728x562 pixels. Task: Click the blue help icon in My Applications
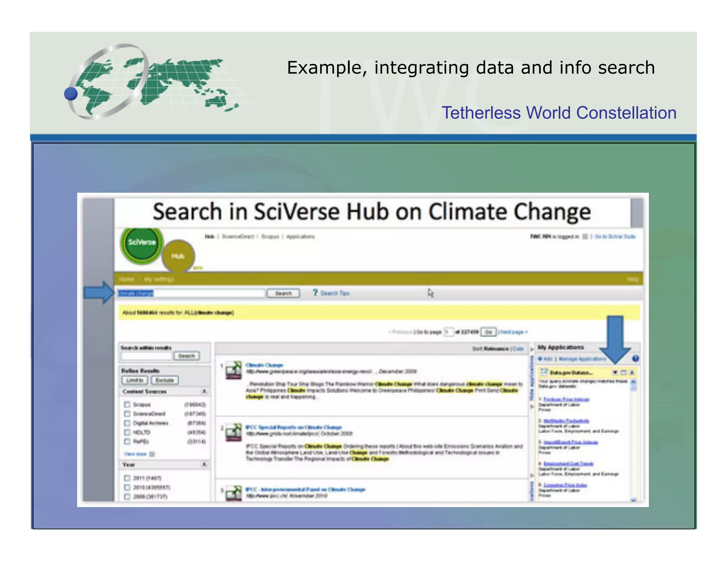click(x=636, y=358)
